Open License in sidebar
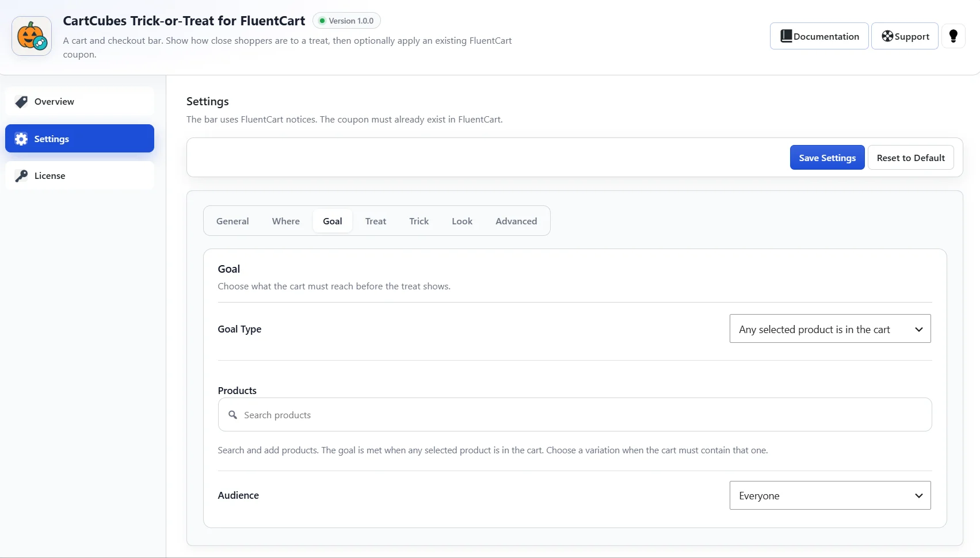980x558 pixels. [x=79, y=176]
